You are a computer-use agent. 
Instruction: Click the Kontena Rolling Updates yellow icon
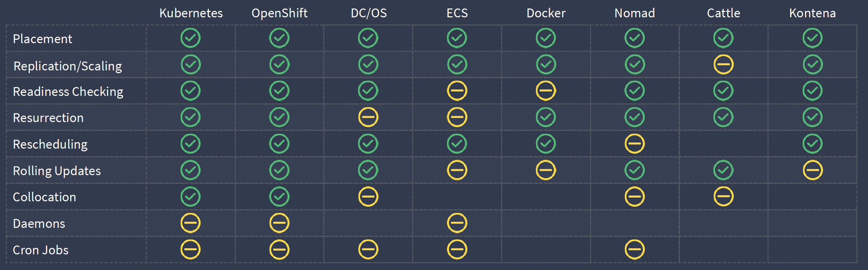[x=812, y=170]
